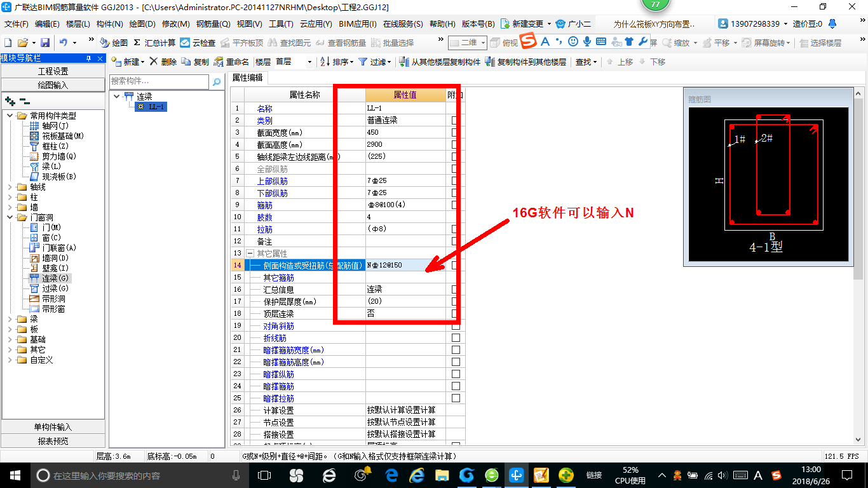Tick the 附加 checkbox for 对角斜筋 row

click(x=455, y=326)
